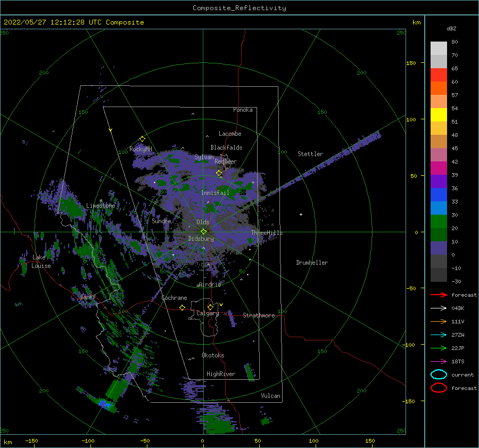Click the Okotoks city label
Screen dimensions: 479x448
point(213,355)
